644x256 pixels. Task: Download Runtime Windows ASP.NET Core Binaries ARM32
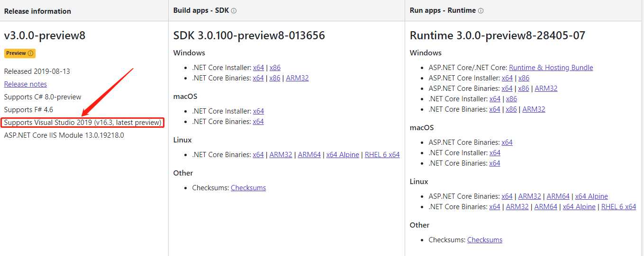pos(546,88)
